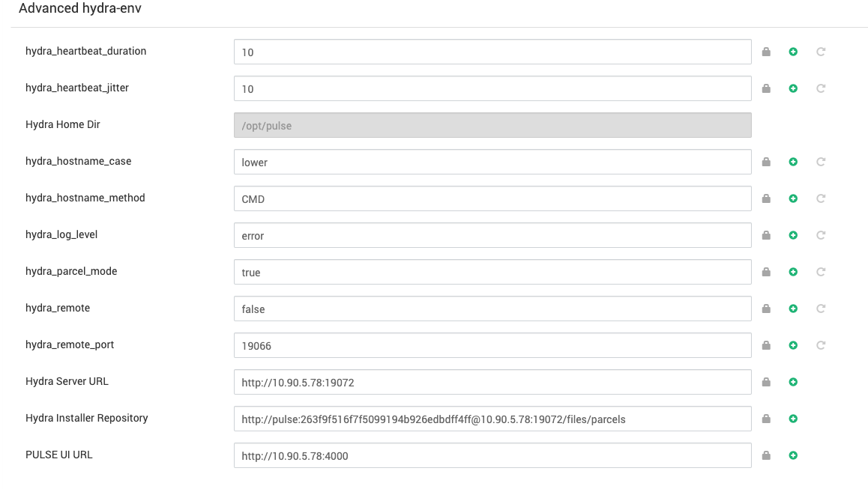868x489 pixels.
Task: Click lock icon for PULSE UI URL
Action: pyautogui.click(x=766, y=455)
